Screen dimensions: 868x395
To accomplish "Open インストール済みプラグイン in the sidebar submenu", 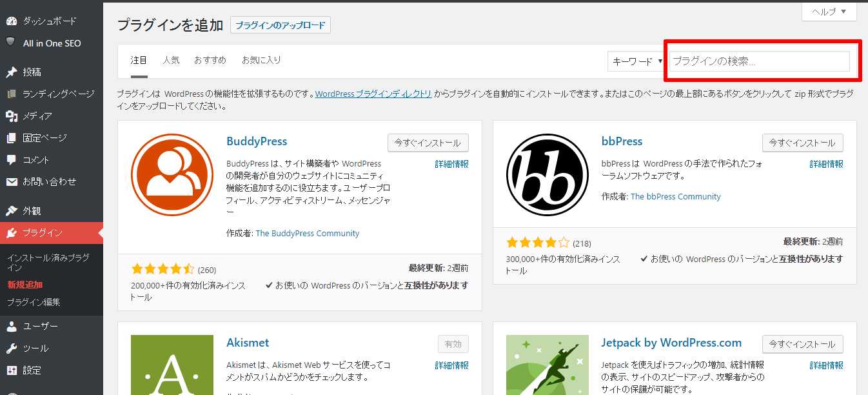I will [x=48, y=262].
